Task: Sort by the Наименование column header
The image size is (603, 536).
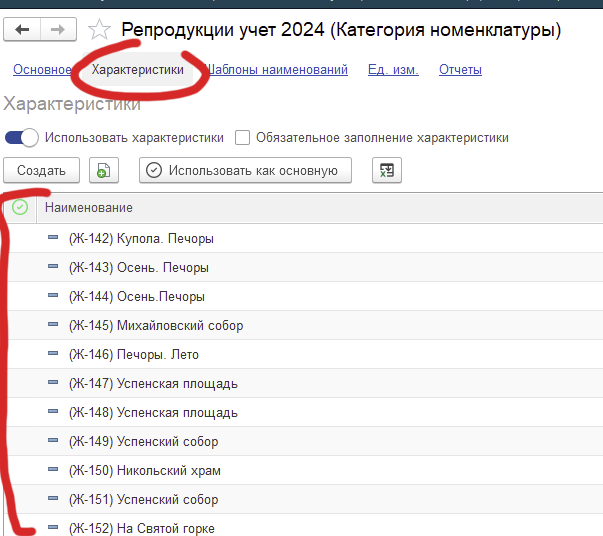Action: pyautogui.click(x=89, y=207)
